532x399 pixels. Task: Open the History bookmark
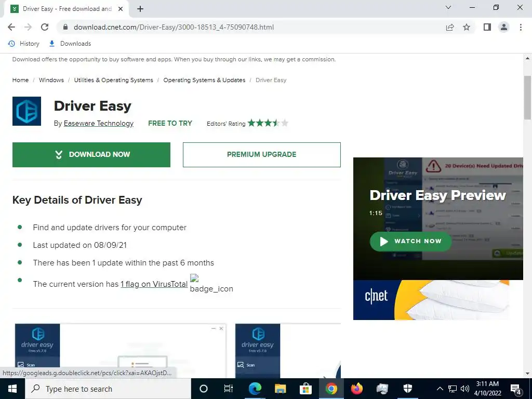pyautogui.click(x=24, y=44)
